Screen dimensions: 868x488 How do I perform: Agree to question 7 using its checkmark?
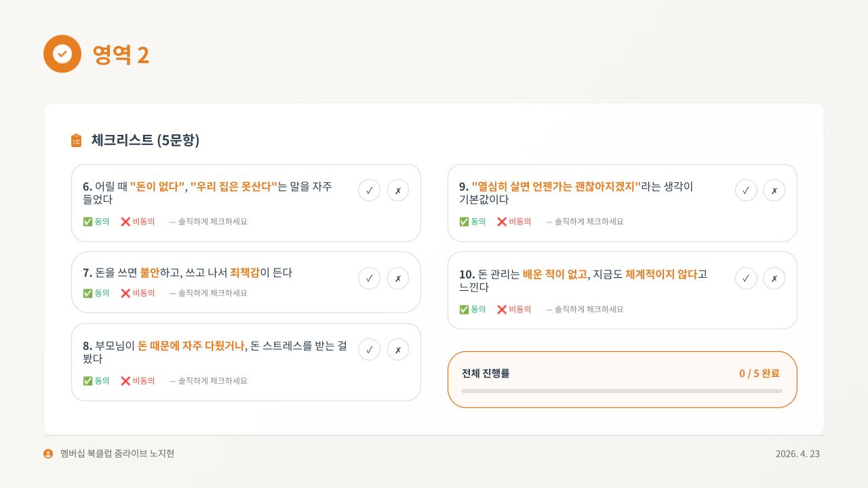coord(369,278)
